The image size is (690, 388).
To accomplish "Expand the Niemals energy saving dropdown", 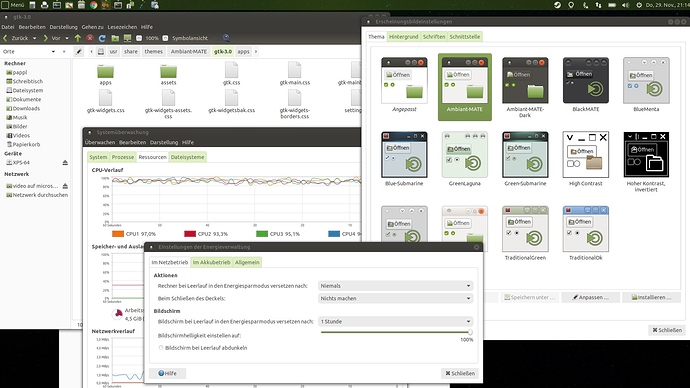I will tap(395, 286).
